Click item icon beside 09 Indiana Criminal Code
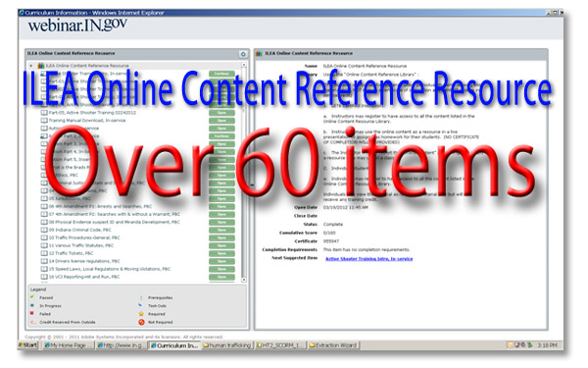588x368 pixels. click(x=44, y=230)
